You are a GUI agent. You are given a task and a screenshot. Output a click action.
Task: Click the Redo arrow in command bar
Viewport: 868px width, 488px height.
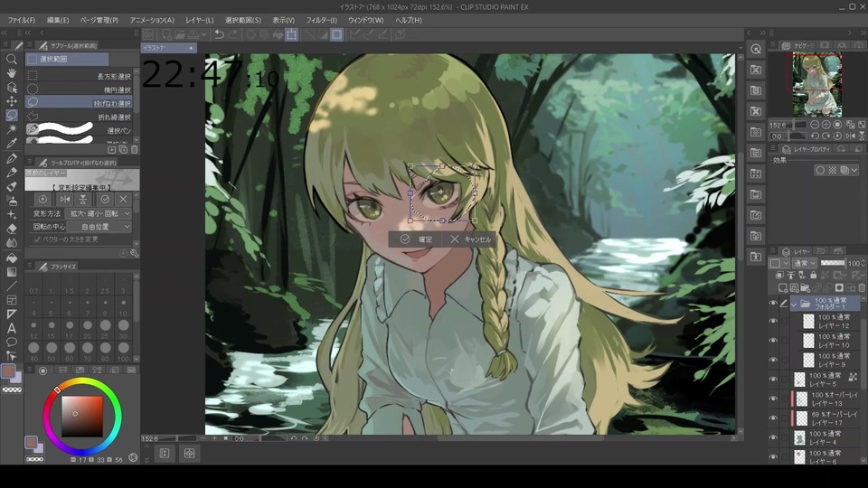233,34
